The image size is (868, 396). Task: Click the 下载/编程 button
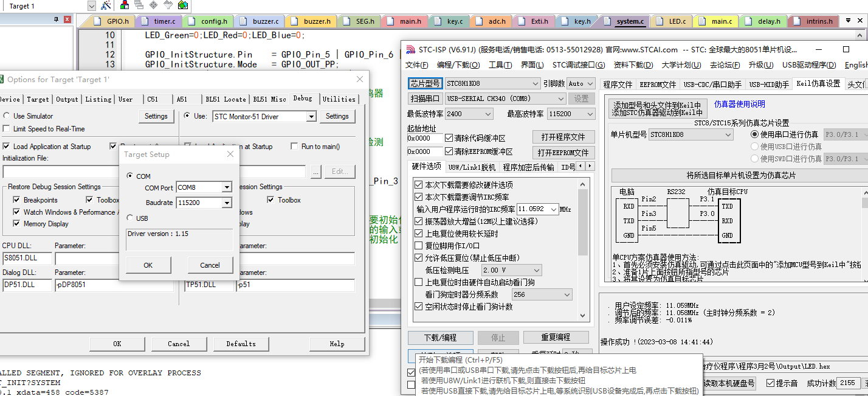click(x=440, y=338)
